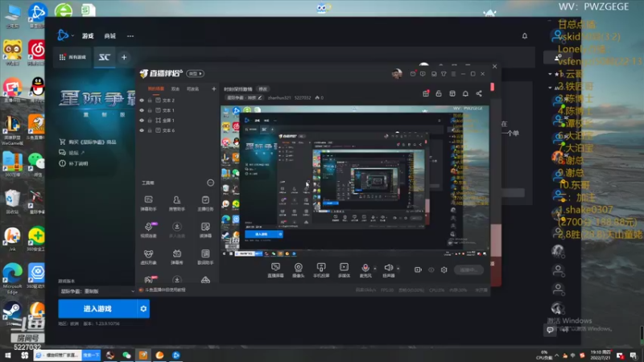Image resolution: width=644 pixels, height=362 pixels.
Task: Toggle lock on 全屏 1 source
Action: pyautogui.click(x=150, y=120)
